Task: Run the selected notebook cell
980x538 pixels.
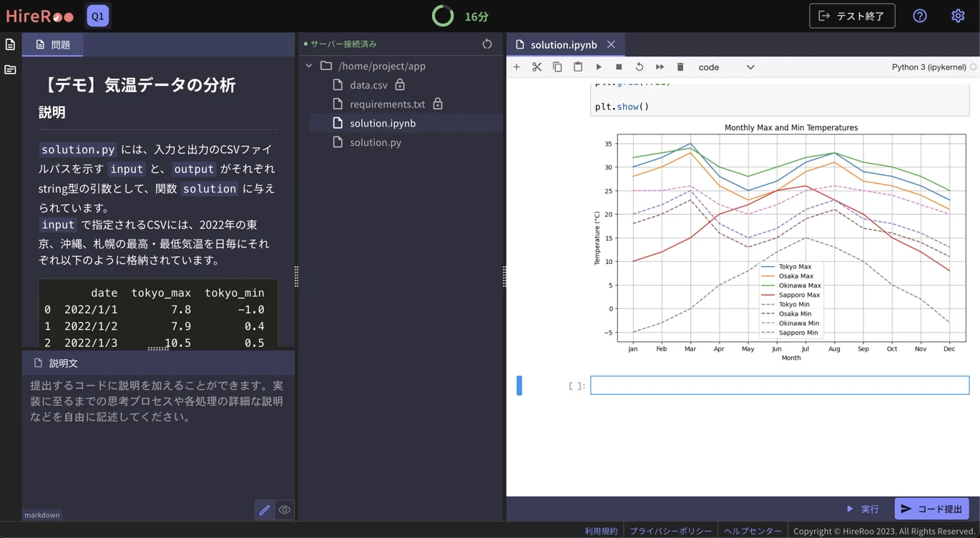Action: tap(599, 67)
